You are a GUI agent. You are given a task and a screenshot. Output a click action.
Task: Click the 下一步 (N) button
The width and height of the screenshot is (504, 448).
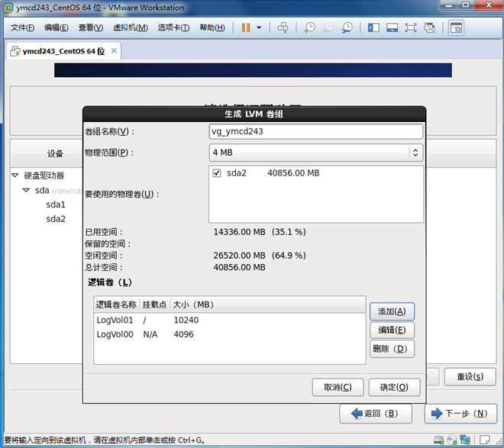point(460,414)
